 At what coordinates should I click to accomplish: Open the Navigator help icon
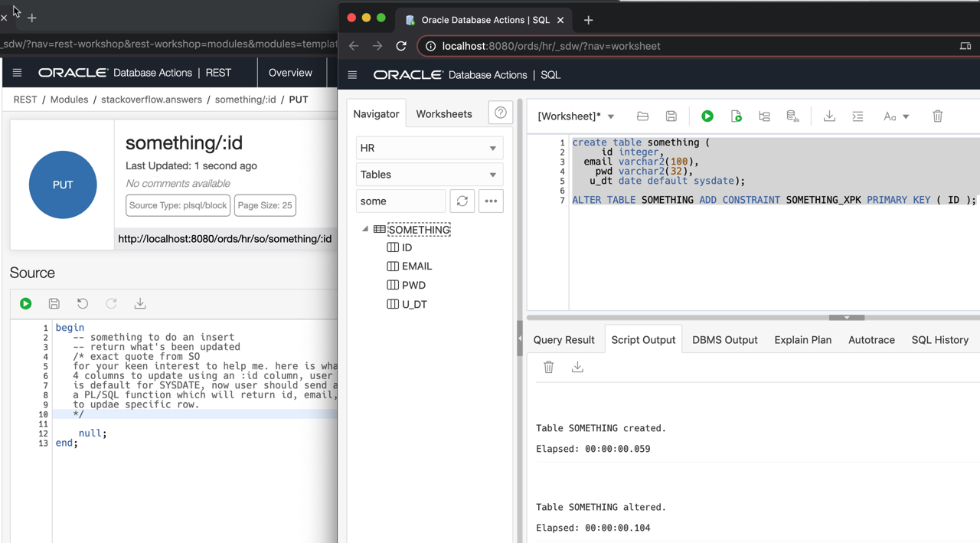[x=500, y=113]
